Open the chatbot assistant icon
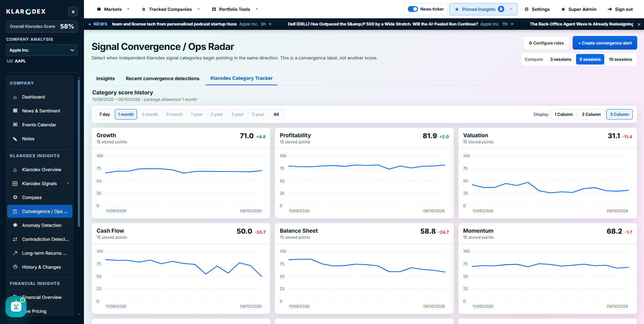 pos(16,307)
